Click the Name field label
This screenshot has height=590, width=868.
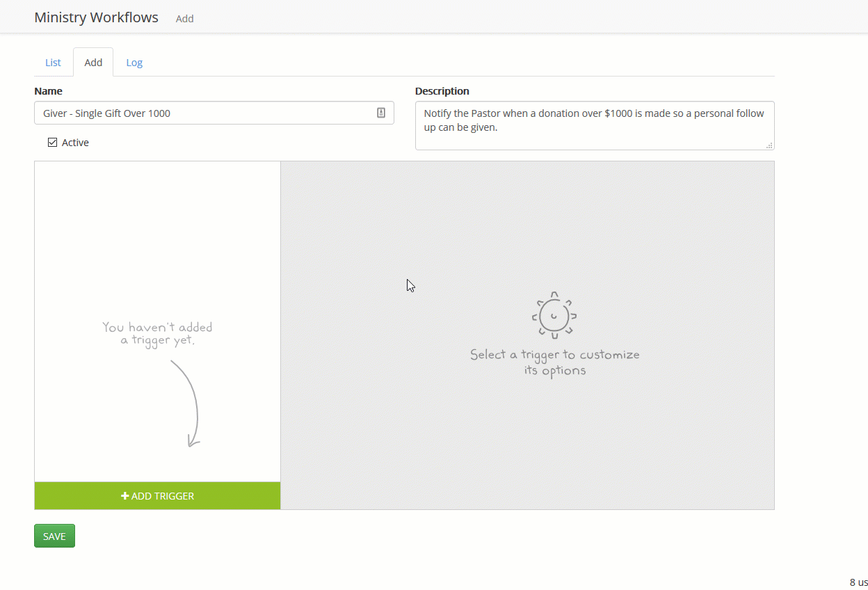48,91
